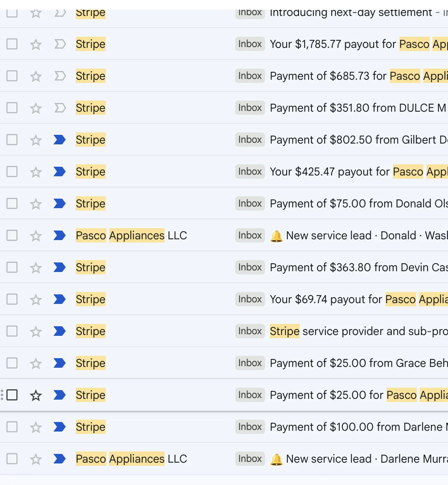Star the $1,785.77 payout email
The height and width of the screenshot is (485, 448).
pos(36,44)
